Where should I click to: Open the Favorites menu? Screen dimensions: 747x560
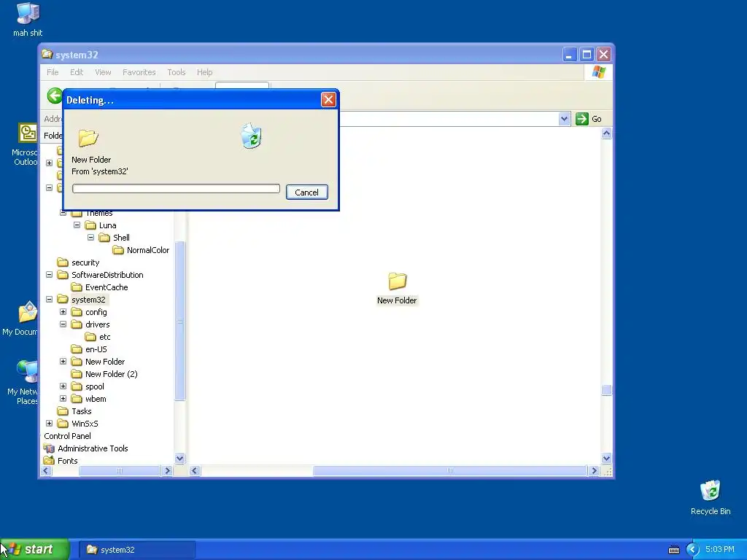click(x=139, y=72)
